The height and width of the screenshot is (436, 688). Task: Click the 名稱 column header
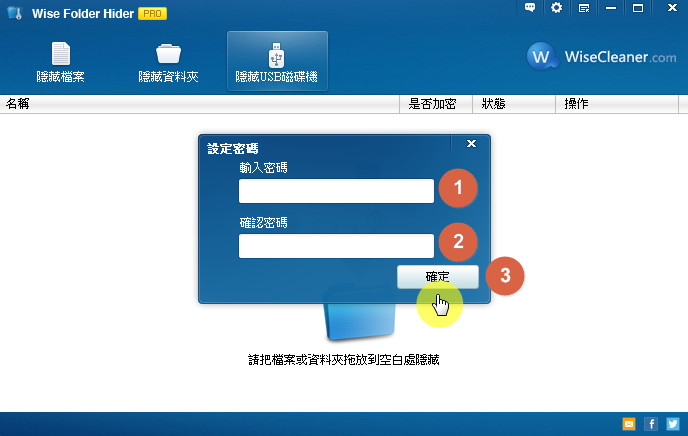click(x=200, y=104)
